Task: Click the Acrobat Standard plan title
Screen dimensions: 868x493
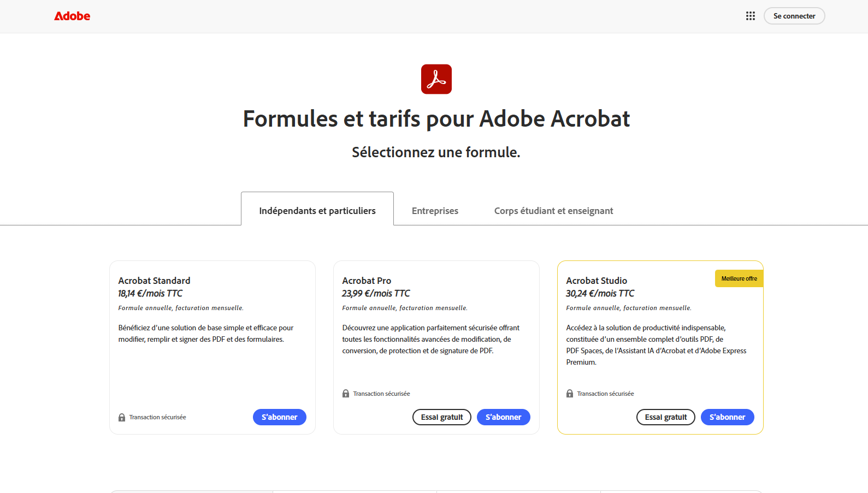Action: tap(155, 281)
